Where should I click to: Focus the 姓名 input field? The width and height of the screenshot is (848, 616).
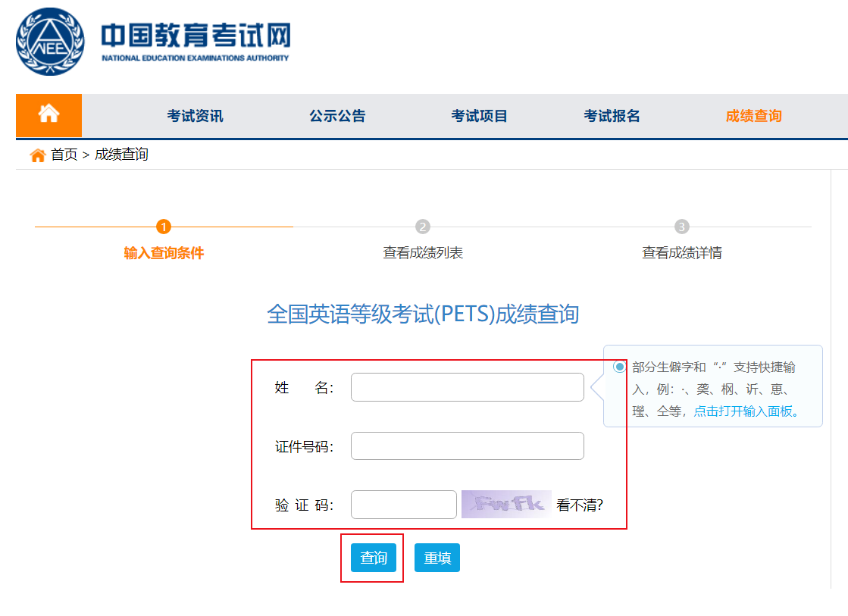click(467, 387)
